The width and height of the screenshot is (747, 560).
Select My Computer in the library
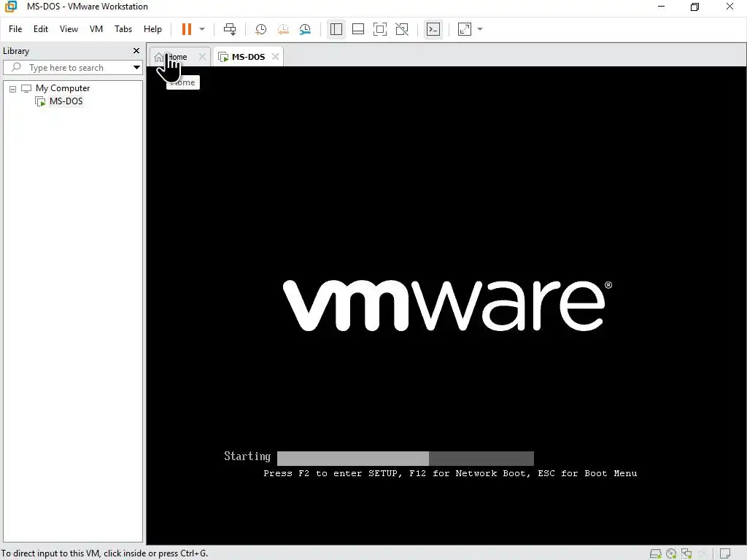coord(63,88)
